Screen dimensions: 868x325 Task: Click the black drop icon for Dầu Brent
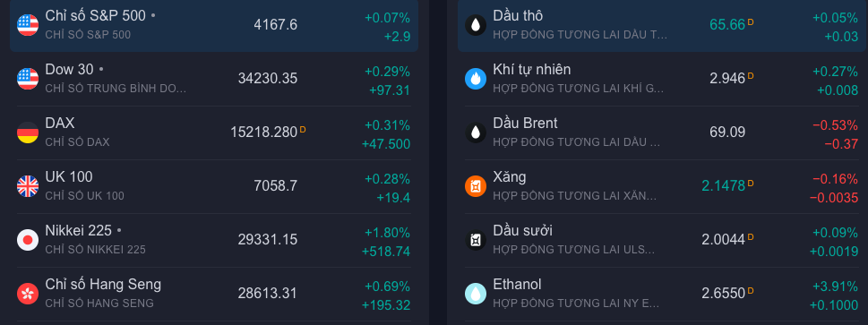pyautogui.click(x=476, y=133)
